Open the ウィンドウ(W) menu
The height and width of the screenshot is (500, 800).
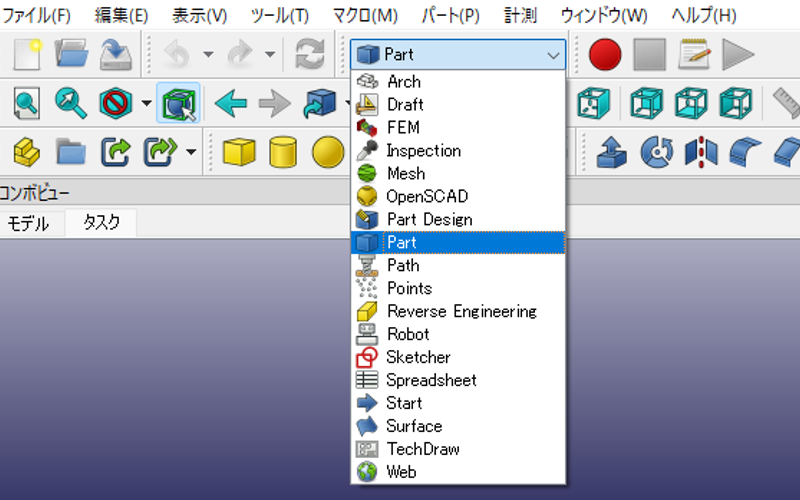click(604, 15)
